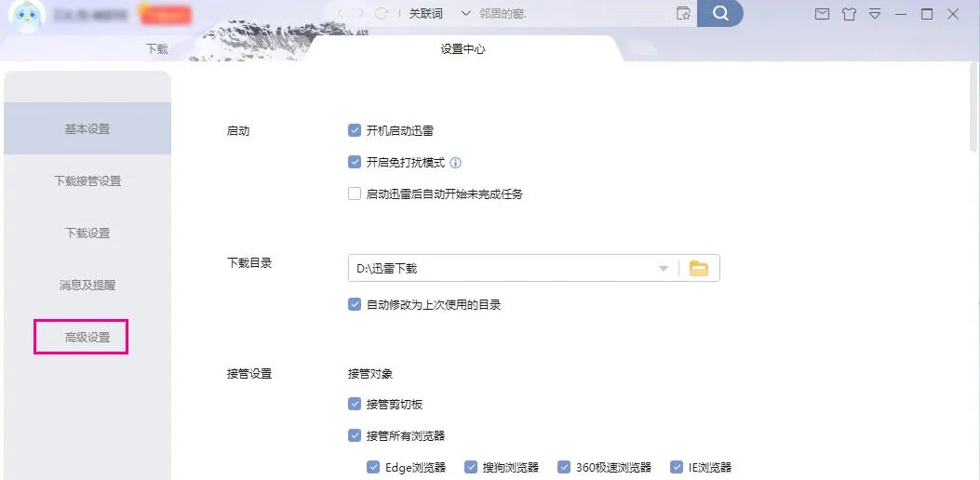Open 下载接管设置 settings section
The height and width of the screenshot is (480, 980).
(x=87, y=181)
